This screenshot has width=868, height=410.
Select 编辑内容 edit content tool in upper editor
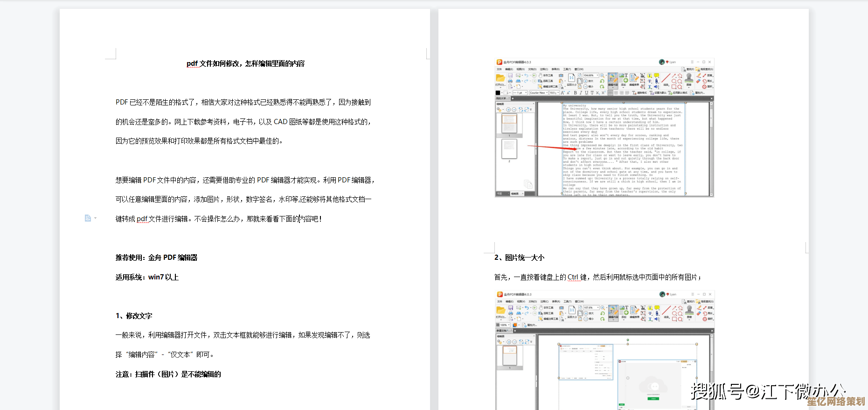click(x=613, y=79)
